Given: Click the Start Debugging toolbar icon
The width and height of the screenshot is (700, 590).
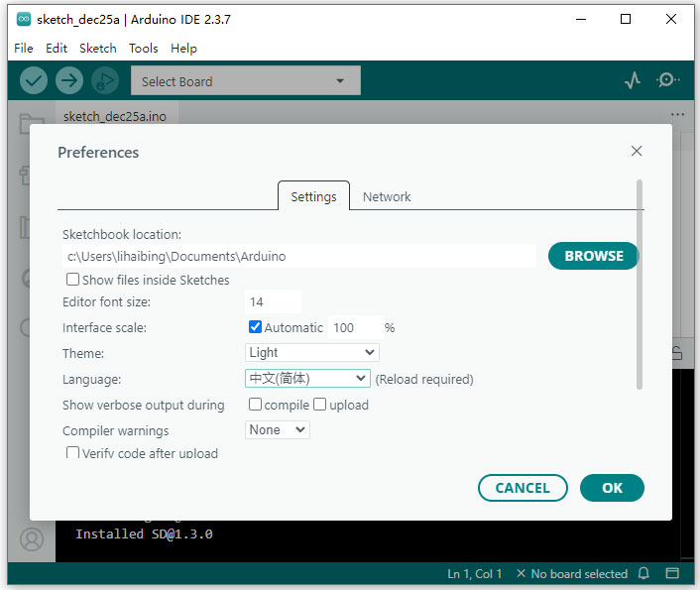Looking at the screenshot, I should click(105, 81).
